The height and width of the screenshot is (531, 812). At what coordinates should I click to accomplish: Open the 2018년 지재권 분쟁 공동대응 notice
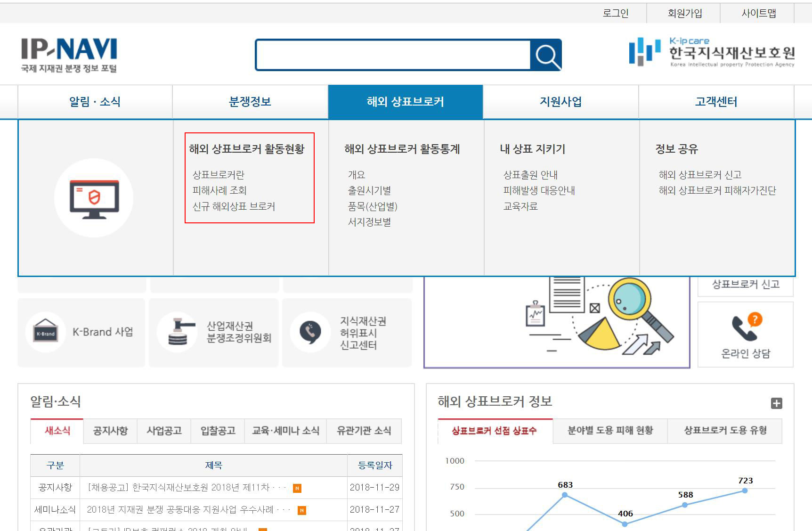point(188,510)
